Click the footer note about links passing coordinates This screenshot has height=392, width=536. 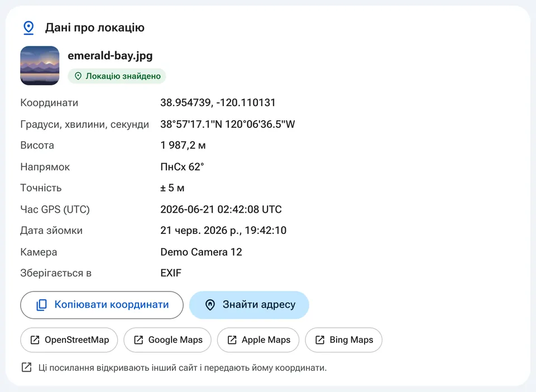pyautogui.click(x=183, y=368)
